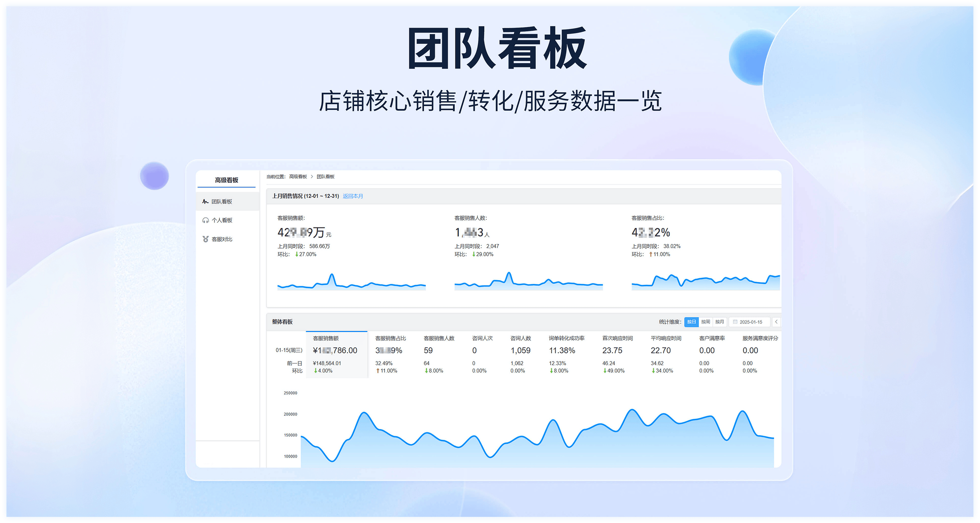Click the 统计维度 label
This screenshot has height=523, width=980.
point(670,322)
